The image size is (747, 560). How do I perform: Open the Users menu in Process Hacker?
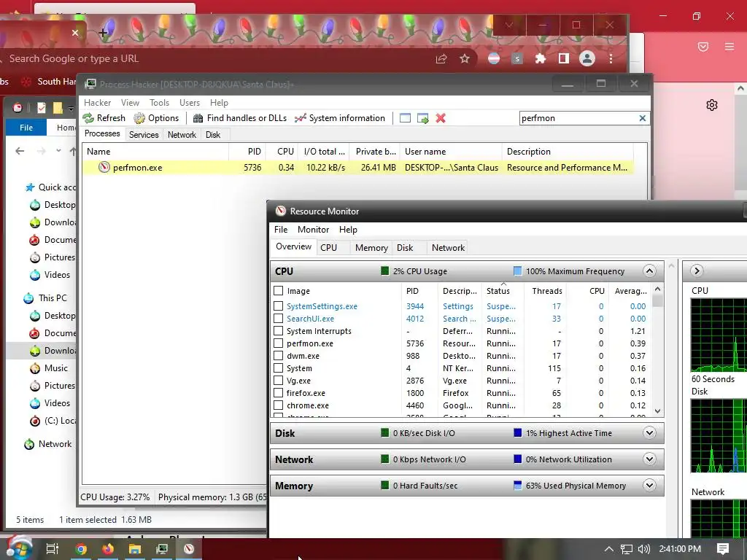(190, 103)
